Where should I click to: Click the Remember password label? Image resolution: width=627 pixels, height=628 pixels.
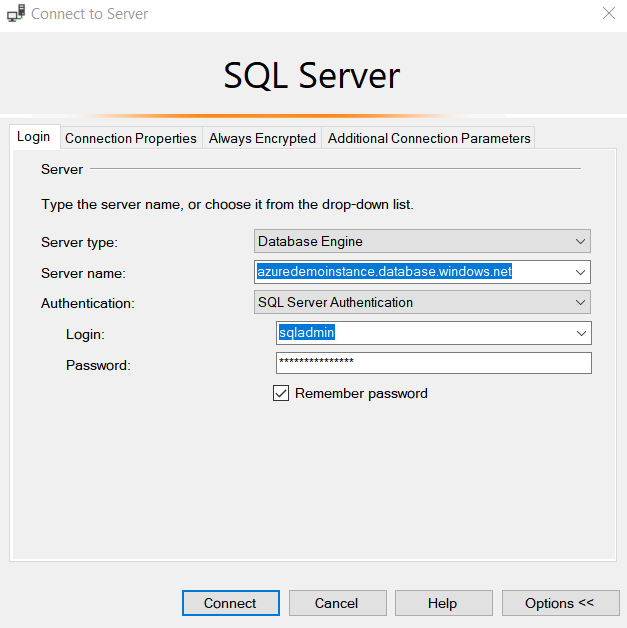tap(361, 394)
